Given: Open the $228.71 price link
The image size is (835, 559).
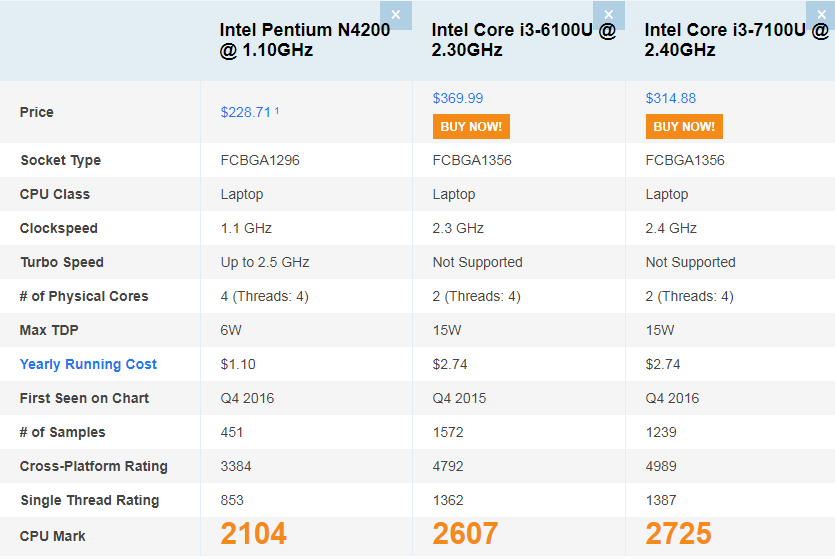Looking at the screenshot, I should click(x=246, y=112).
